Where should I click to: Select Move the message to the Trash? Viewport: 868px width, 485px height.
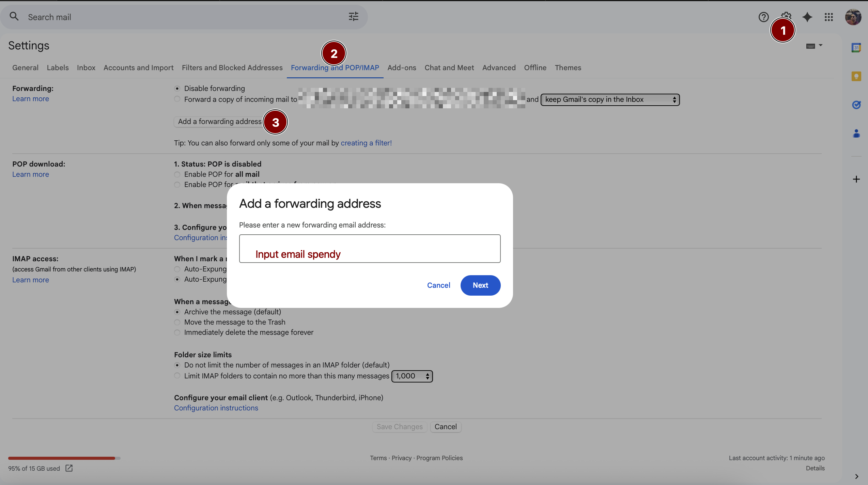click(177, 322)
